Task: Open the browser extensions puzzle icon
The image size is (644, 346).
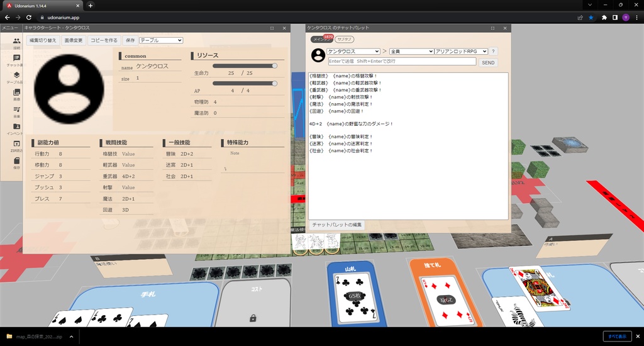Action: tap(604, 17)
